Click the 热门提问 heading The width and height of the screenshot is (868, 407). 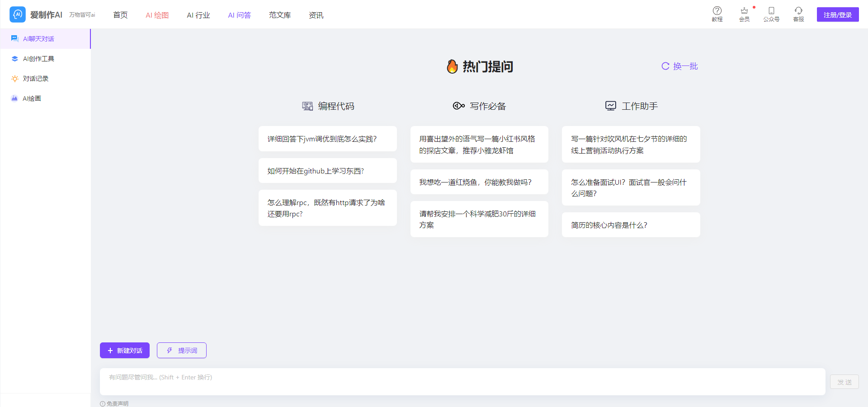point(488,66)
